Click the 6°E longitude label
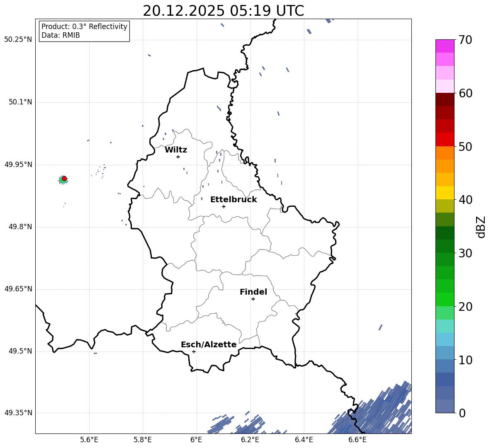 click(x=196, y=440)
